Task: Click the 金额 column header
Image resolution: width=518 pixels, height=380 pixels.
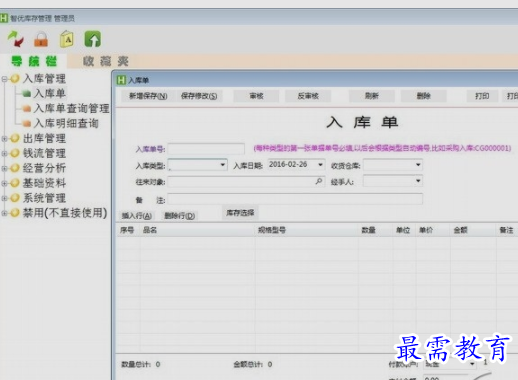Action: pyautogui.click(x=473, y=230)
